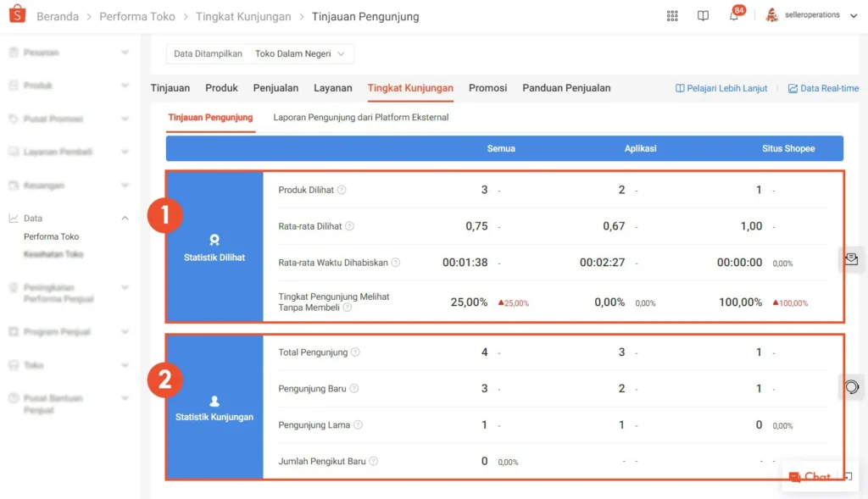The height and width of the screenshot is (499, 868).
Task: Open the Chat button at bottom right
Action: point(812,476)
